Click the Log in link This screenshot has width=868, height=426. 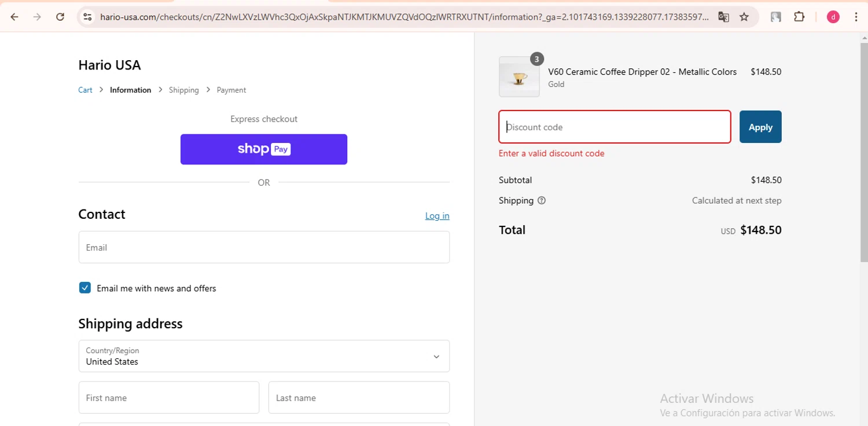437,215
